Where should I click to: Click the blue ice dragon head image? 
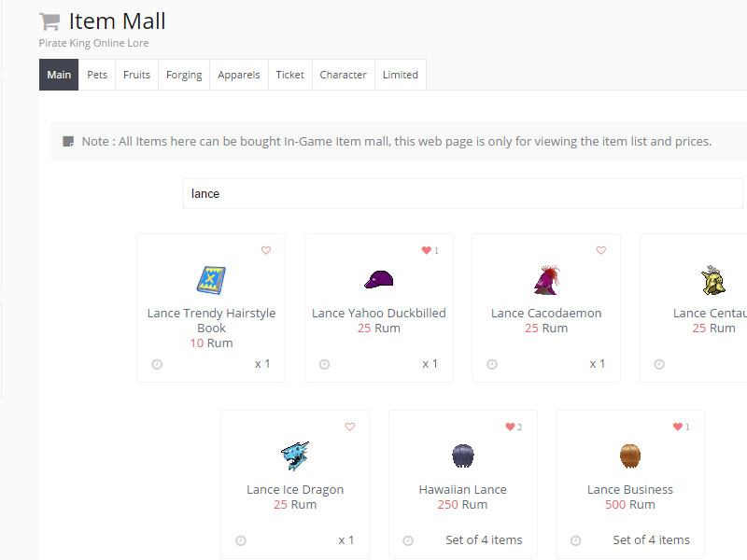[295, 455]
